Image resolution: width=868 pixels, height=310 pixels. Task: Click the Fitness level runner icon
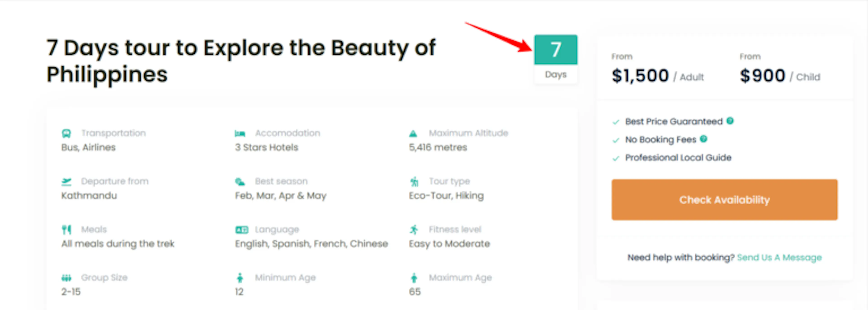point(414,230)
